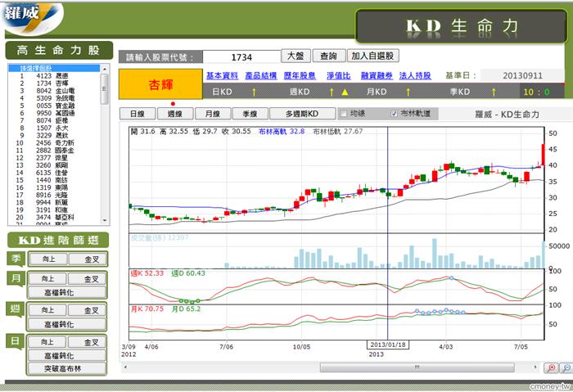
Task: Select stock 8074 in the list
Action: pos(54,120)
